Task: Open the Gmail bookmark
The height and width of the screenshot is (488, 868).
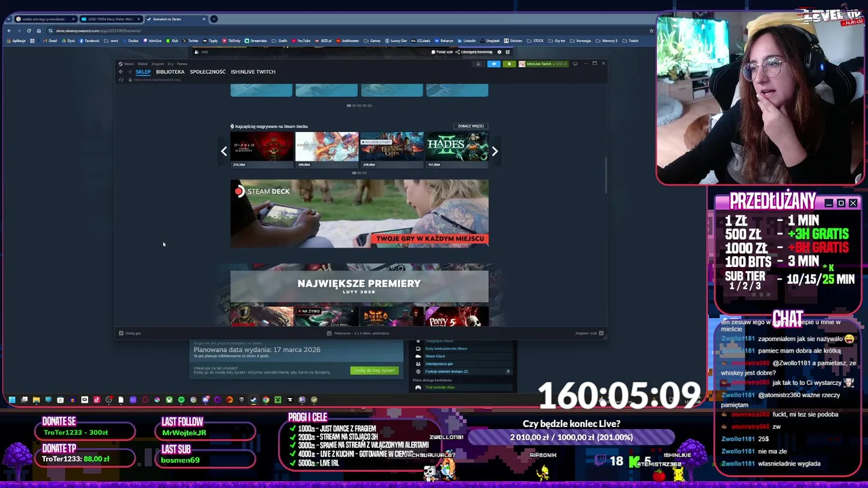Action: tap(50, 41)
